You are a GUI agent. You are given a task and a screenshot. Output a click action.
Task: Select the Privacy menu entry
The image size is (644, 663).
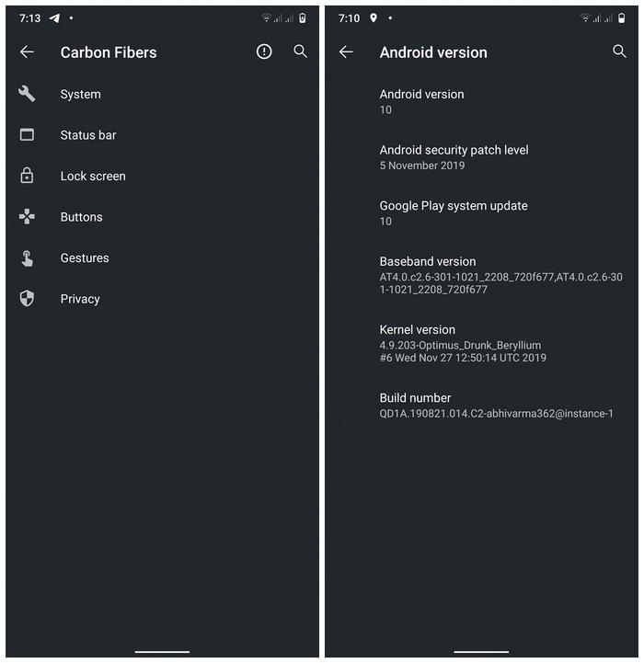[x=163, y=299]
